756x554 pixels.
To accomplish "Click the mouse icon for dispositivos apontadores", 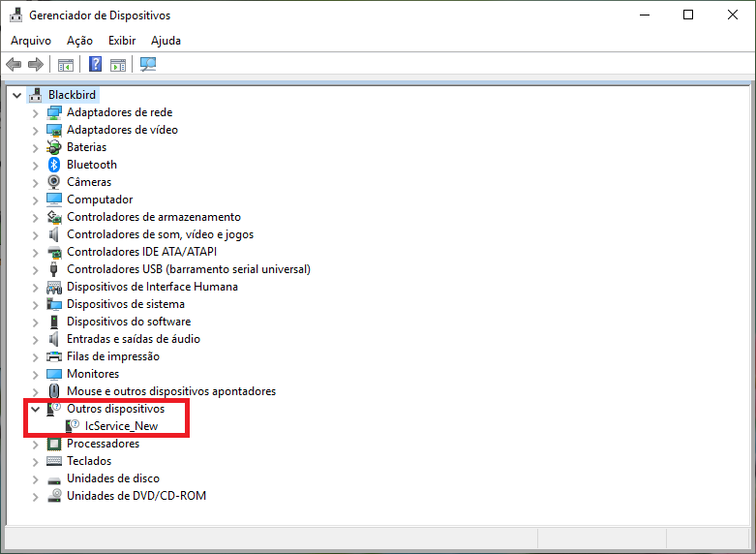I will click(x=54, y=391).
